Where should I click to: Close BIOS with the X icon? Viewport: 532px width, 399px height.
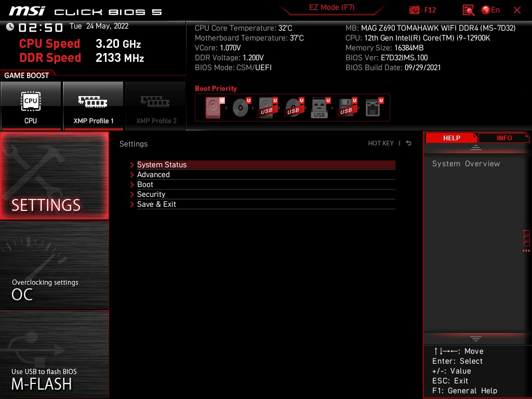point(517,10)
